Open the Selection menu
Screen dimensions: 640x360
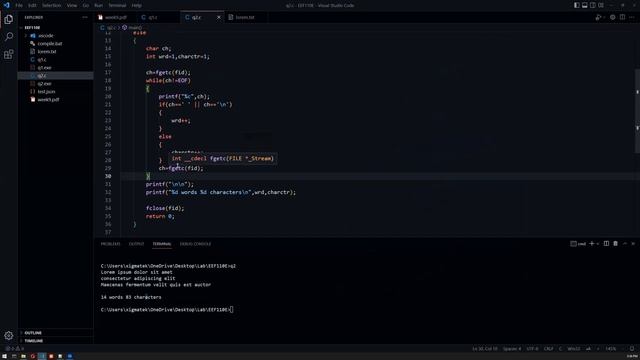pyautogui.click(x=51, y=5)
